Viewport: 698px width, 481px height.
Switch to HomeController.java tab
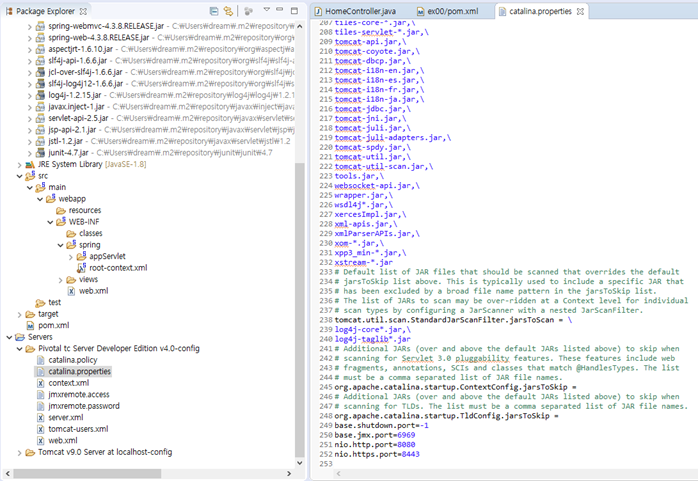355,11
